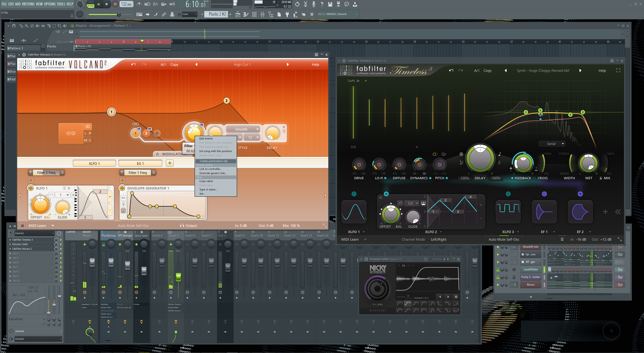Viewport: 644px width, 353px height.
Task: Open the one-click audio recording microphone icon
Action: click(x=314, y=4)
